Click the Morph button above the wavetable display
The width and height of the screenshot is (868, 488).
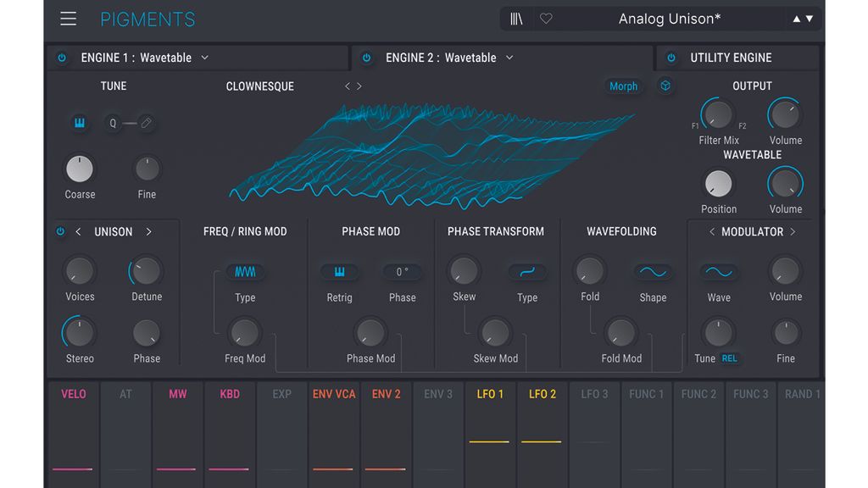pos(623,86)
